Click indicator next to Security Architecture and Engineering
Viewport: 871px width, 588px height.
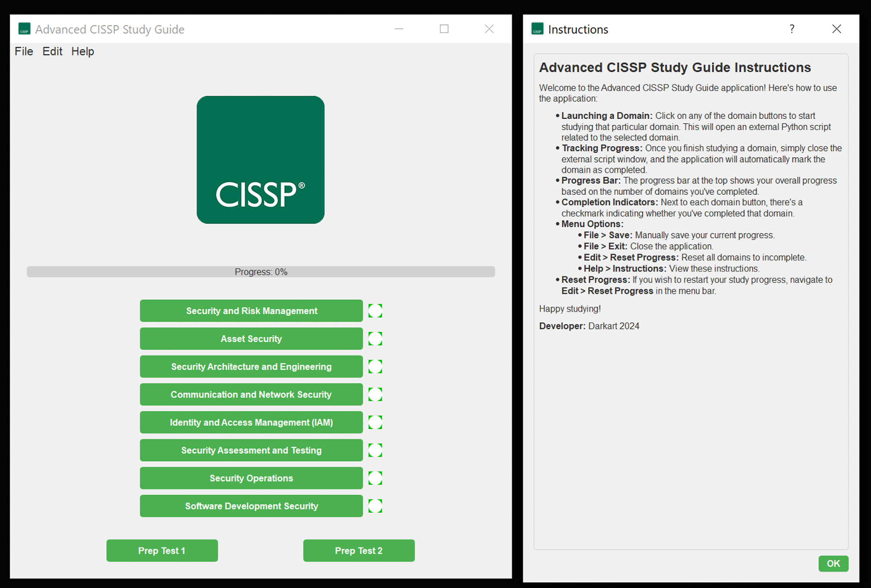(x=375, y=367)
